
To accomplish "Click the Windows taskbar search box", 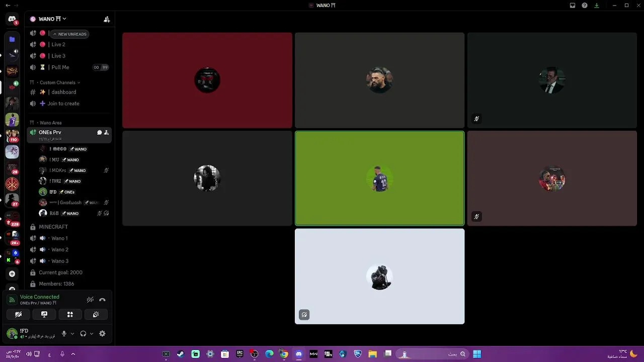I will point(433,354).
